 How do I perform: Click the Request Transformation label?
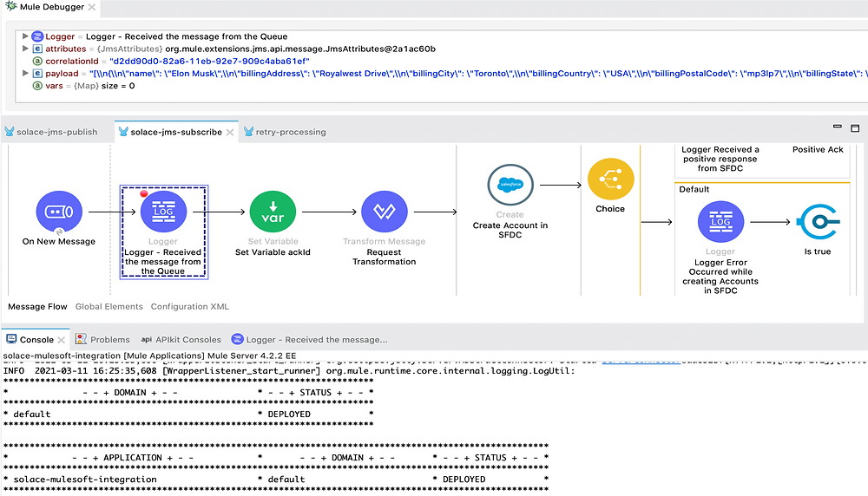pos(385,257)
